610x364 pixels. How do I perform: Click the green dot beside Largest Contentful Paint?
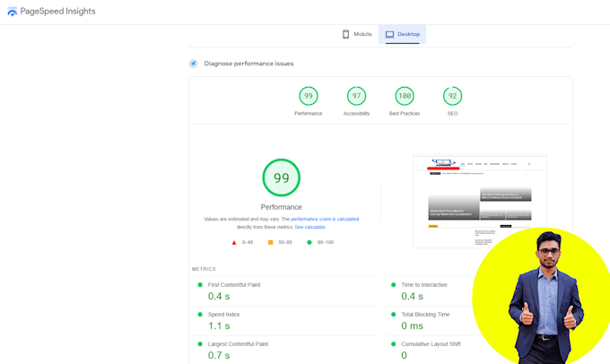pyautogui.click(x=200, y=343)
